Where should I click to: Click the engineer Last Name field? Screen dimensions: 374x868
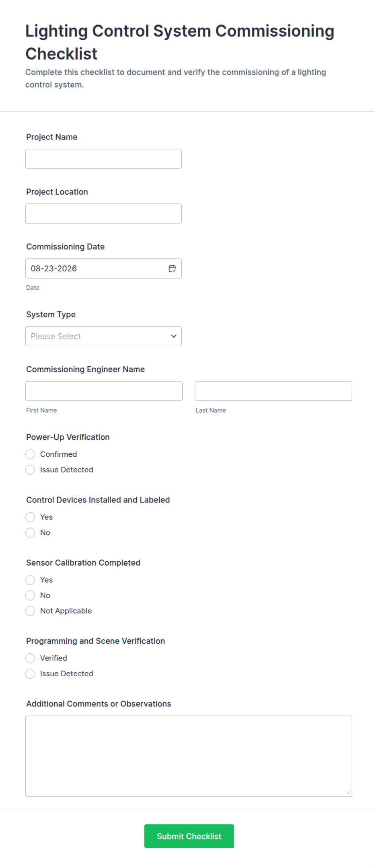[x=273, y=391]
